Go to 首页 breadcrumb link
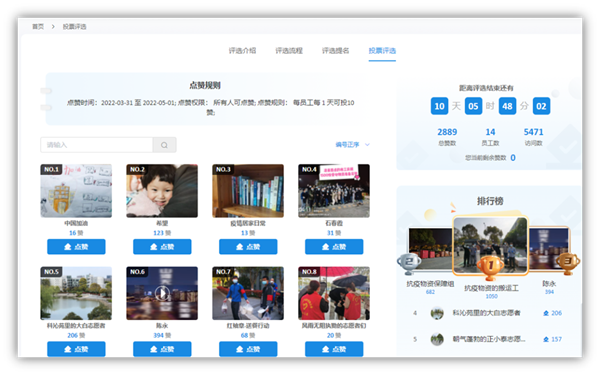 (38, 26)
